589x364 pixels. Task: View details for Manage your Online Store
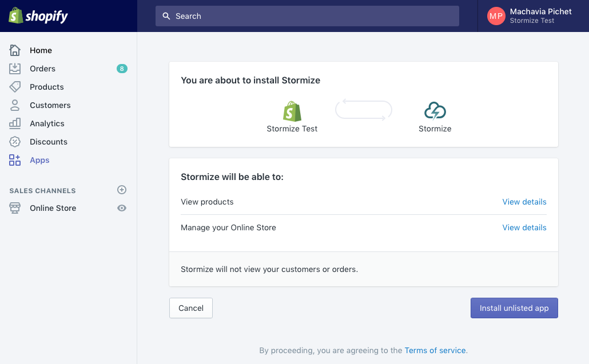(x=524, y=227)
